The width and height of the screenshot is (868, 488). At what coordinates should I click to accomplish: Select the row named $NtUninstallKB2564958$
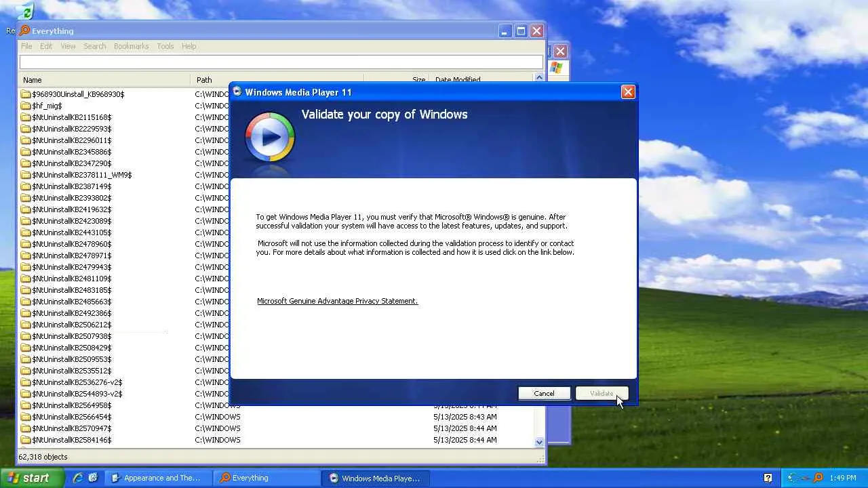tap(71, 405)
